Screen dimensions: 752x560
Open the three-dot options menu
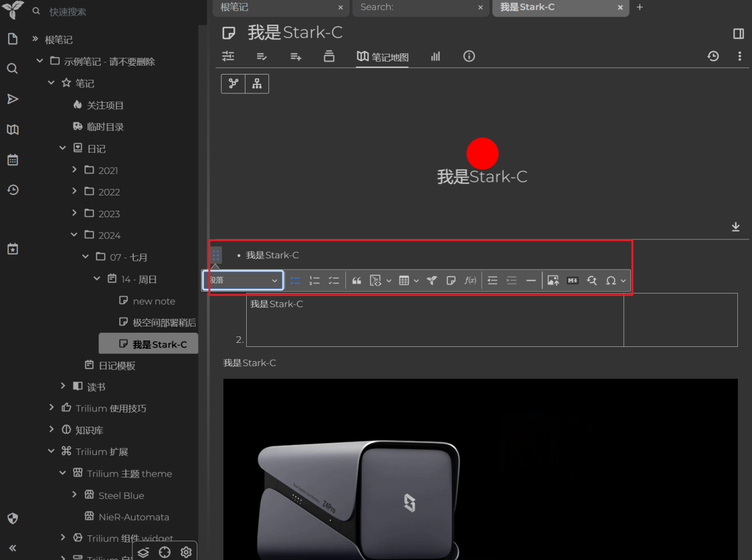tap(740, 56)
